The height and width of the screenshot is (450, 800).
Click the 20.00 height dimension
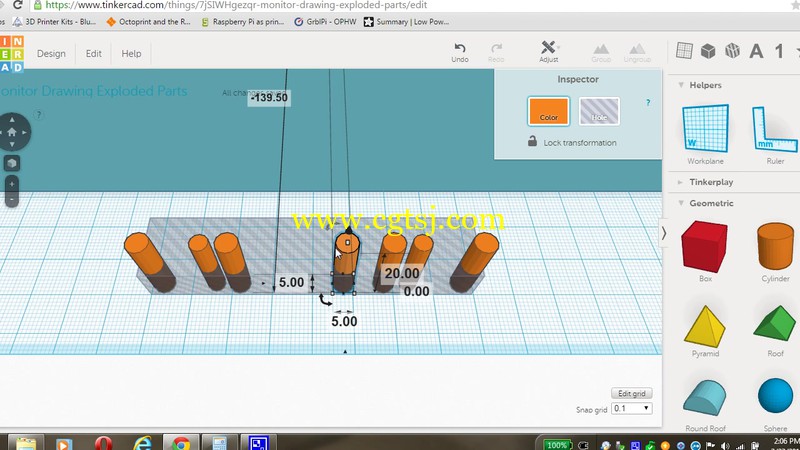tap(402, 273)
